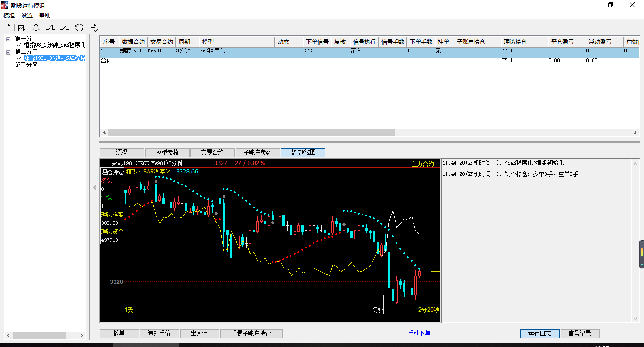The width and height of the screenshot is (644, 347).
Task: Select the 第三分区 tree item
Action: 26,65
